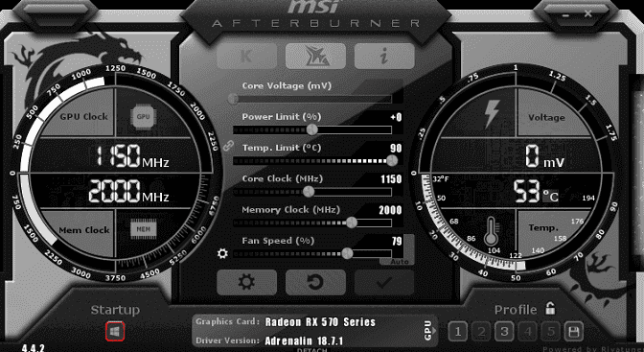This screenshot has width=644, height=352.
Task: Click the Core Clock slider handle
Action: (309, 192)
